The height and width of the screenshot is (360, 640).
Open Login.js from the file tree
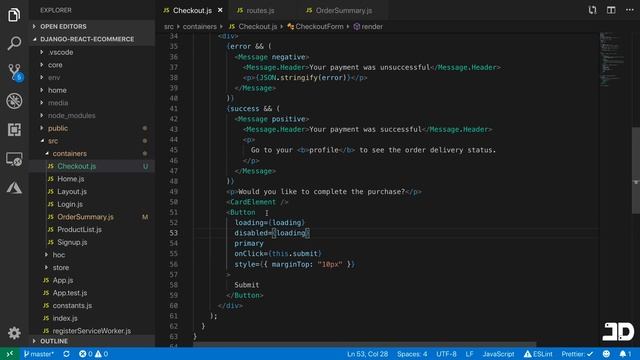point(70,204)
